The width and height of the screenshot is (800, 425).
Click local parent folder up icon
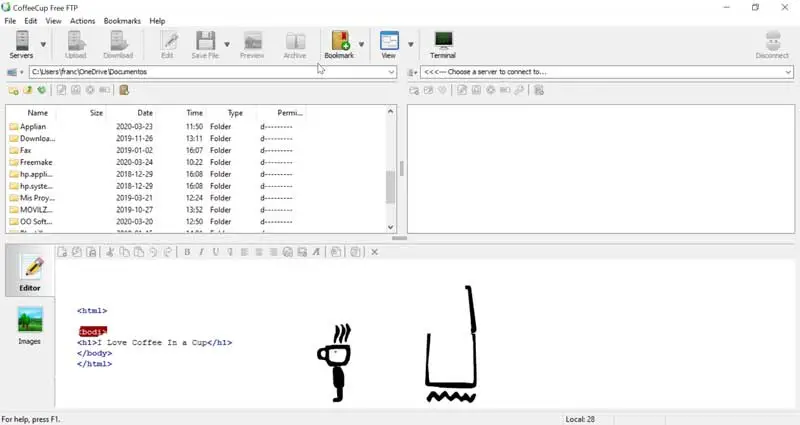(x=28, y=90)
